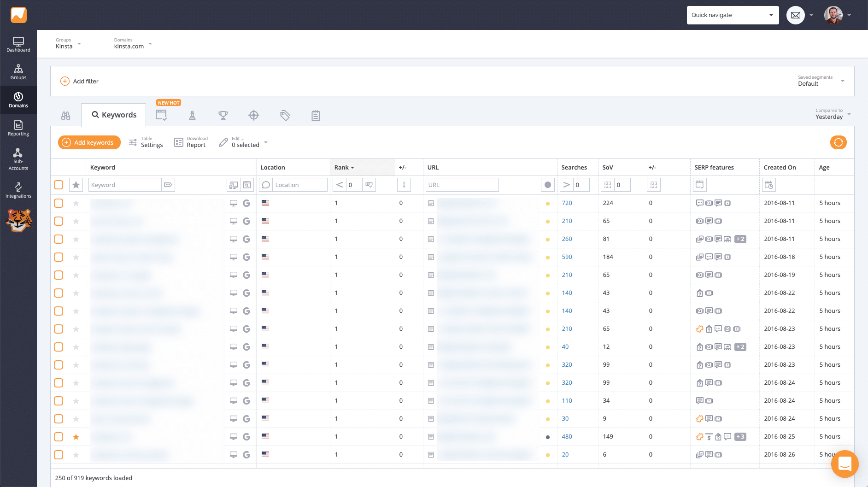
Task: Open the Sub-Accounts section
Action: coord(18,159)
